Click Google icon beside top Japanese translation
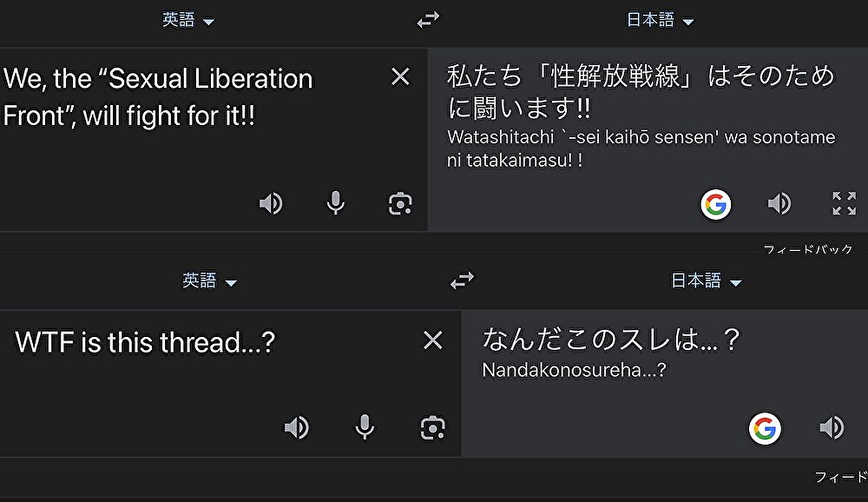This screenshot has width=868, height=502. click(716, 204)
